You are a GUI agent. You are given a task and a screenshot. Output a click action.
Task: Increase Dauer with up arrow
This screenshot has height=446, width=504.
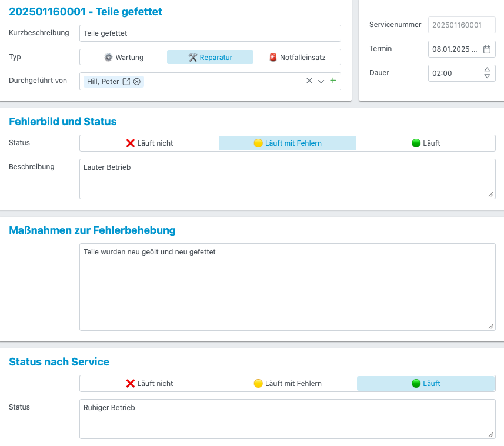486,70
